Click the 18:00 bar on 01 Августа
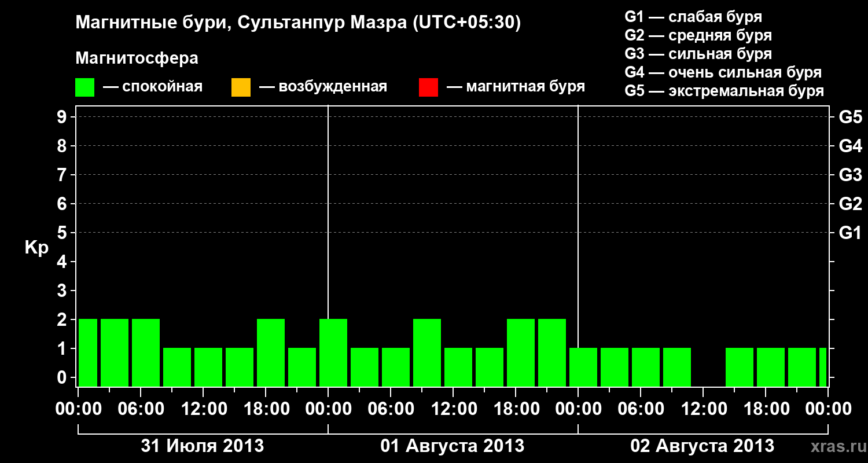This screenshot has height=463, width=868. click(521, 352)
